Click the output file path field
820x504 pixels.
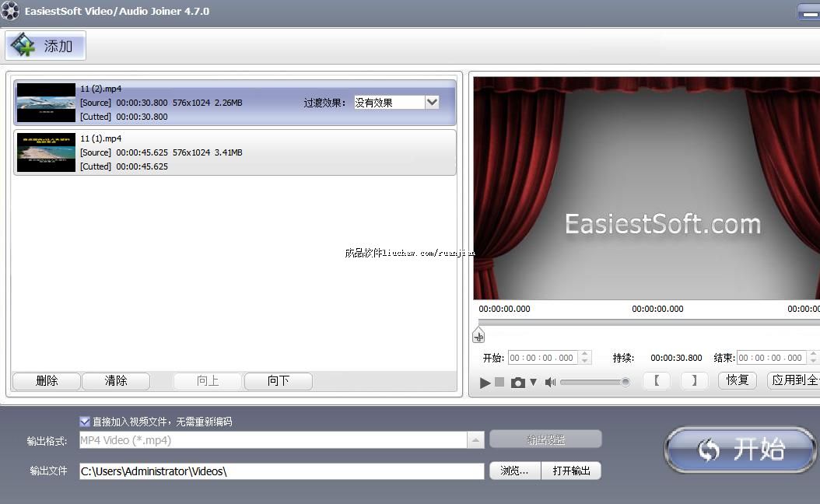[x=281, y=471]
